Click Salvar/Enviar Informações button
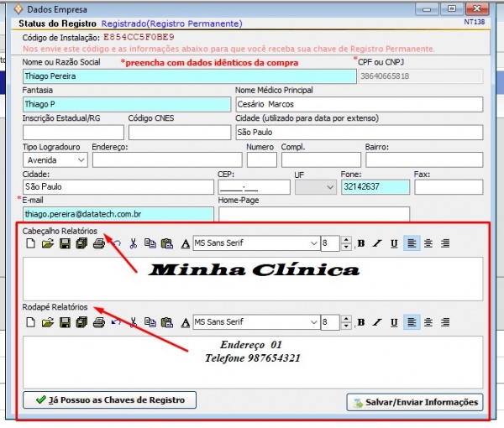 (415, 402)
